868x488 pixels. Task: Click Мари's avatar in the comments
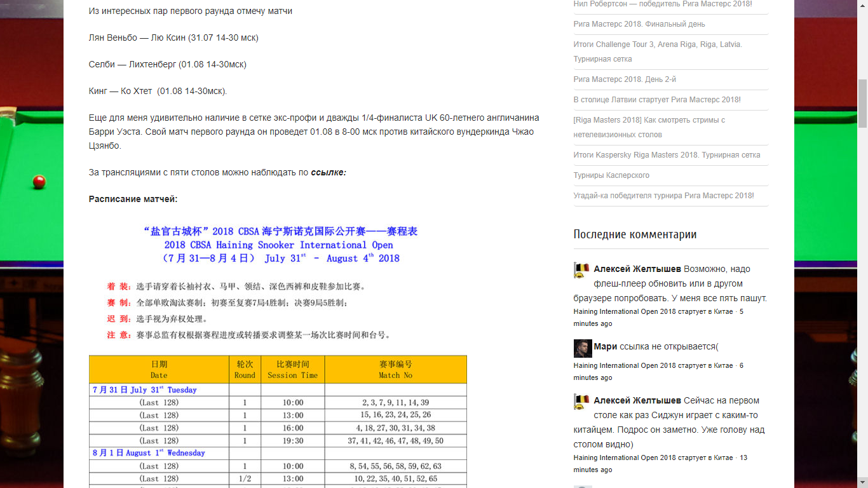(583, 348)
